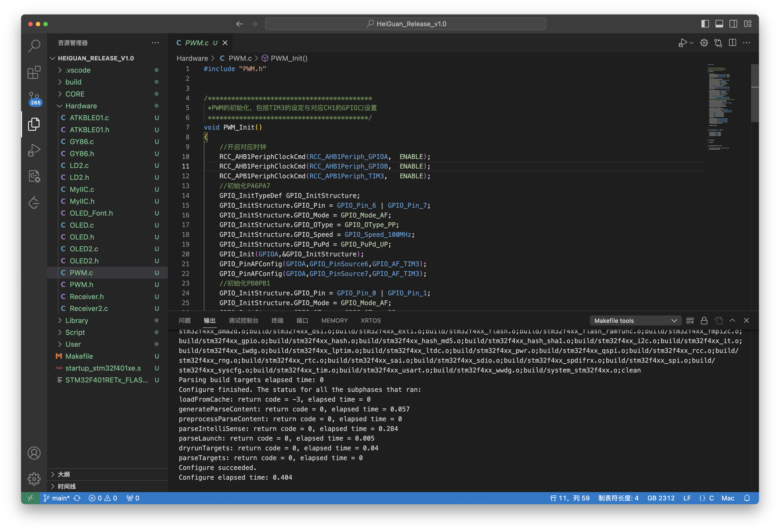
Task: Click GB 2312 encoding in status bar
Action: pos(661,498)
